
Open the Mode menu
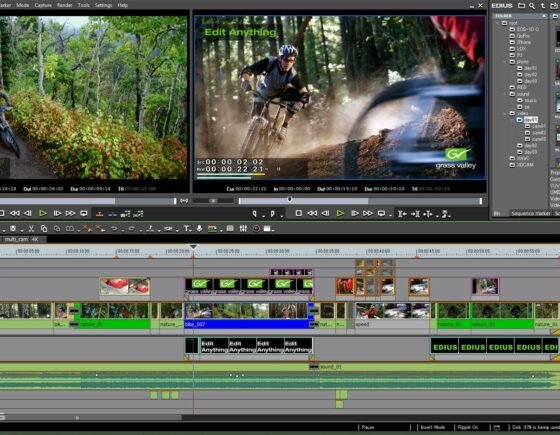click(23, 5)
